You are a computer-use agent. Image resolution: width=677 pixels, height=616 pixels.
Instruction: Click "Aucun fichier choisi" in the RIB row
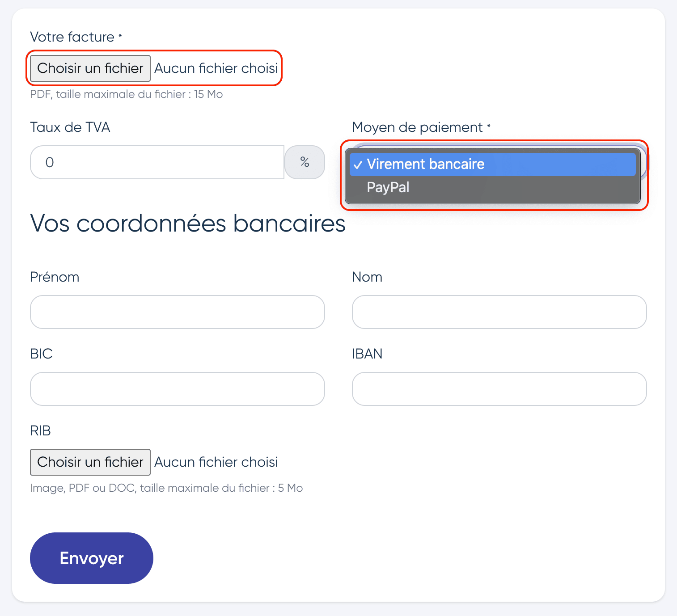coord(216,462)
